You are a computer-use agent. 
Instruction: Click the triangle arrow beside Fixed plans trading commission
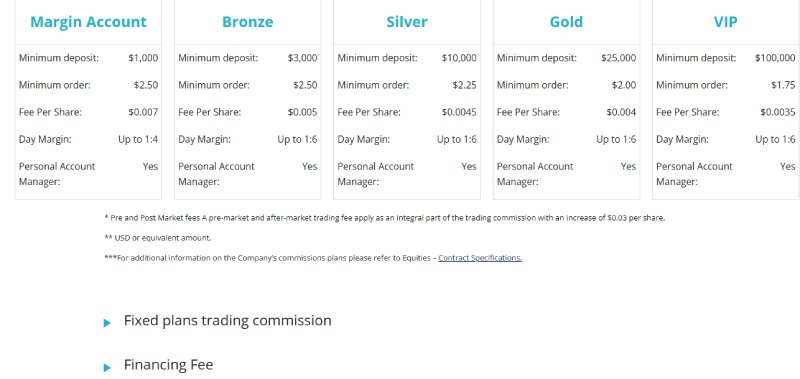(107, 322)
